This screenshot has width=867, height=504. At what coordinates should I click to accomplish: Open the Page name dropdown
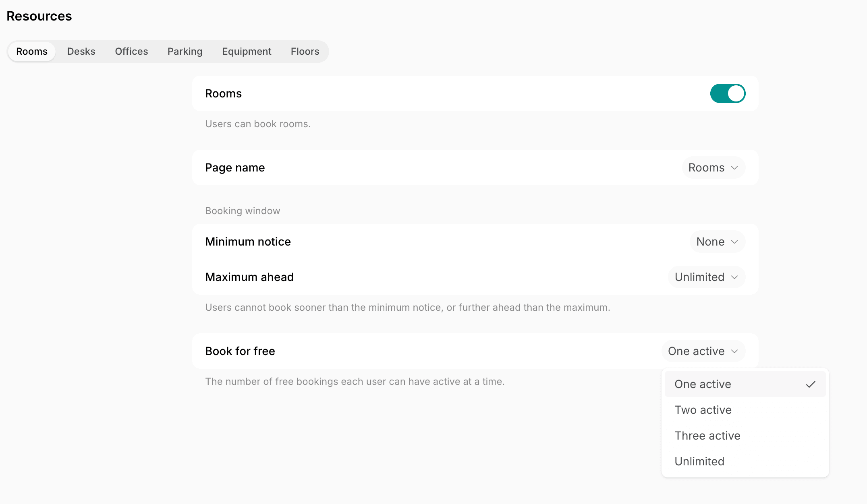pyautogui.click(x=713, y=167)
